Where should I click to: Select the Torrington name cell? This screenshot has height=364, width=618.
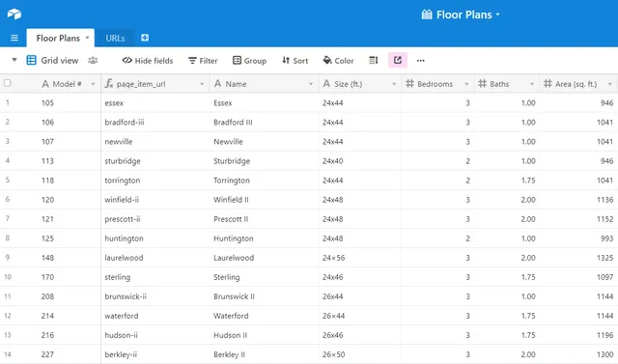264,180
